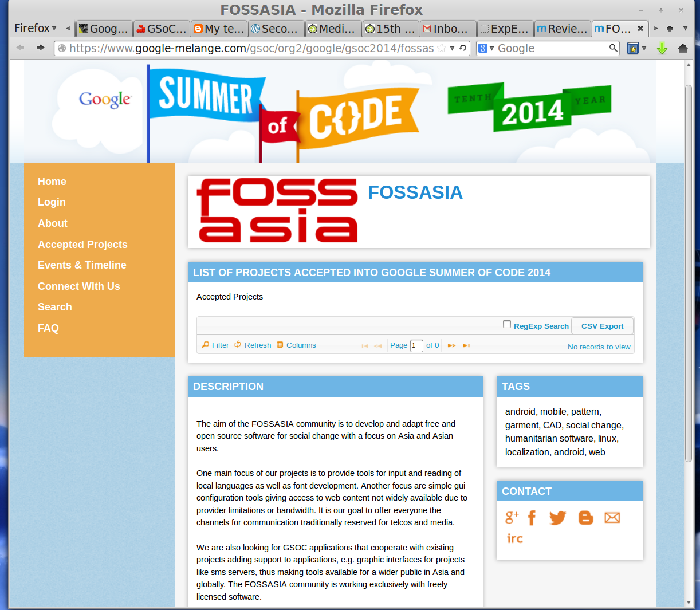Viewport: 700px width, 610px height.
Task: Enable the RegExp Search checkbox
Action: click(507, 324)
